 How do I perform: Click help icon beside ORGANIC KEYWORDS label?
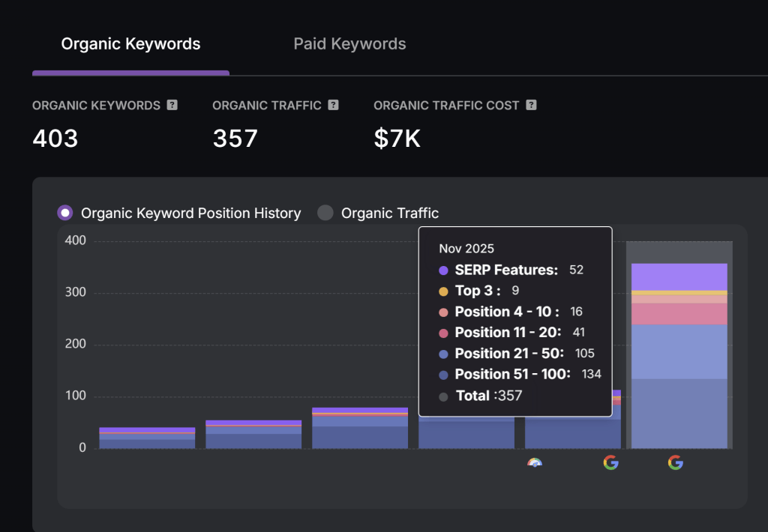point(172,106)
